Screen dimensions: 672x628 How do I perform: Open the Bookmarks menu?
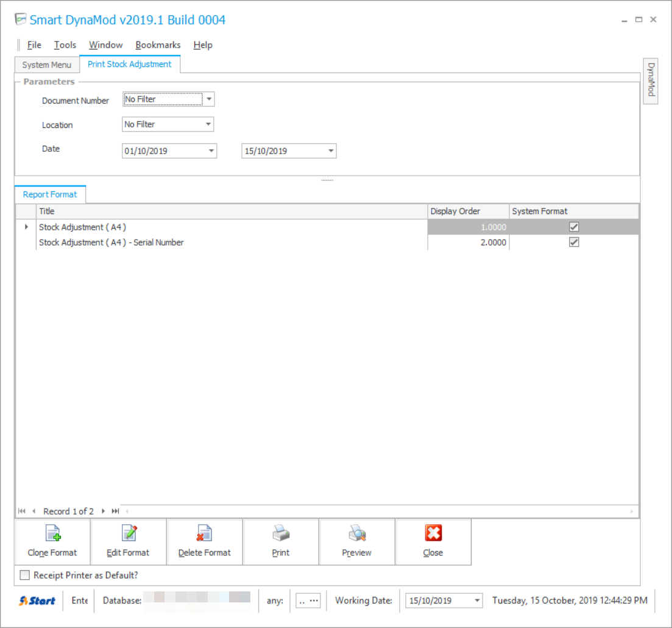point(158,45)
